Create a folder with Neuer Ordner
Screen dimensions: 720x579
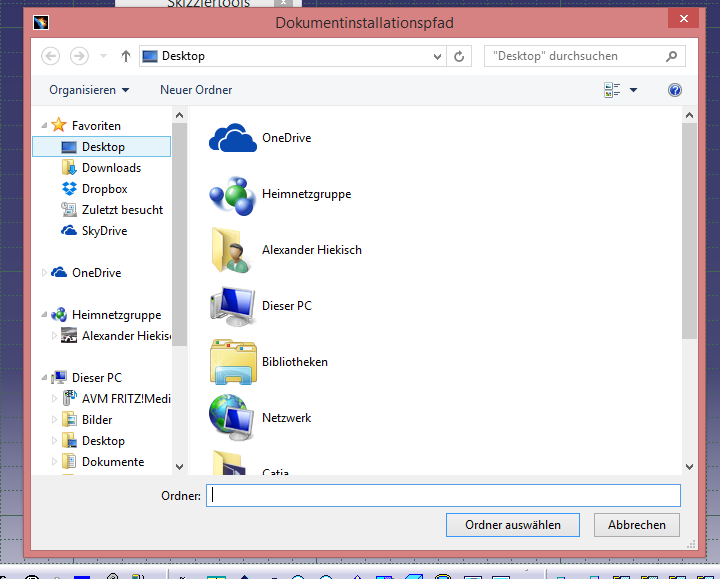click(x=196, y=90)
